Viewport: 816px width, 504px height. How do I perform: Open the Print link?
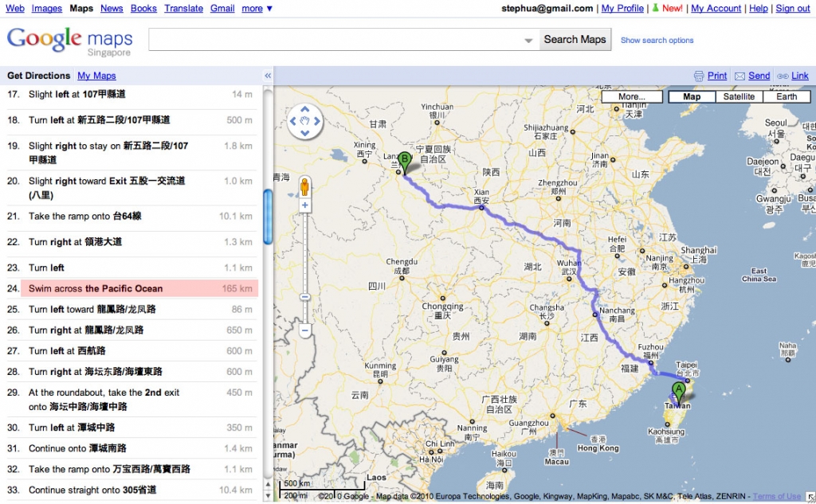pos(717,76)
